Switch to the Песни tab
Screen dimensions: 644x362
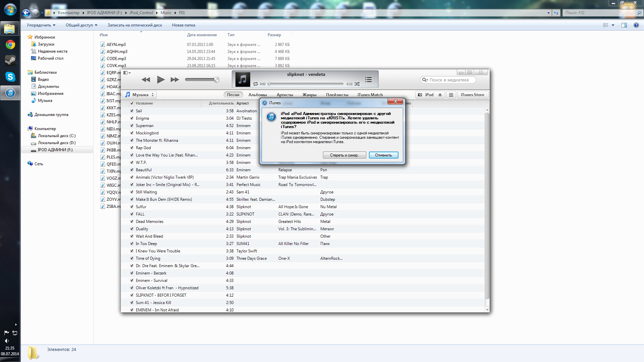pos(233,95)
